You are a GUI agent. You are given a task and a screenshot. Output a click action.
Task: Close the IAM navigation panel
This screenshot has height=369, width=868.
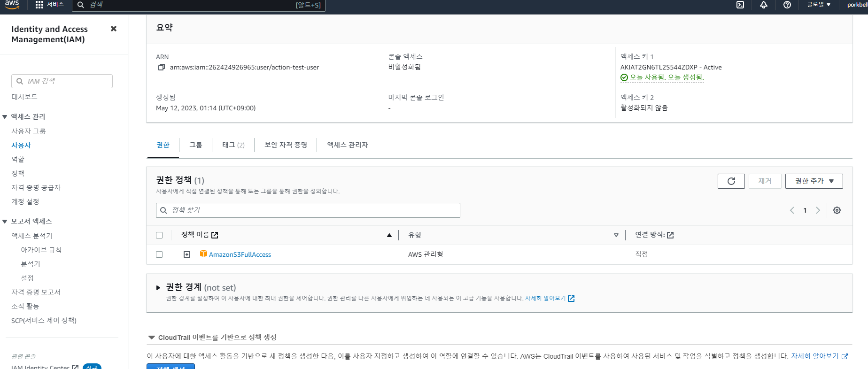pyautogui.click(x=114, y=29)
